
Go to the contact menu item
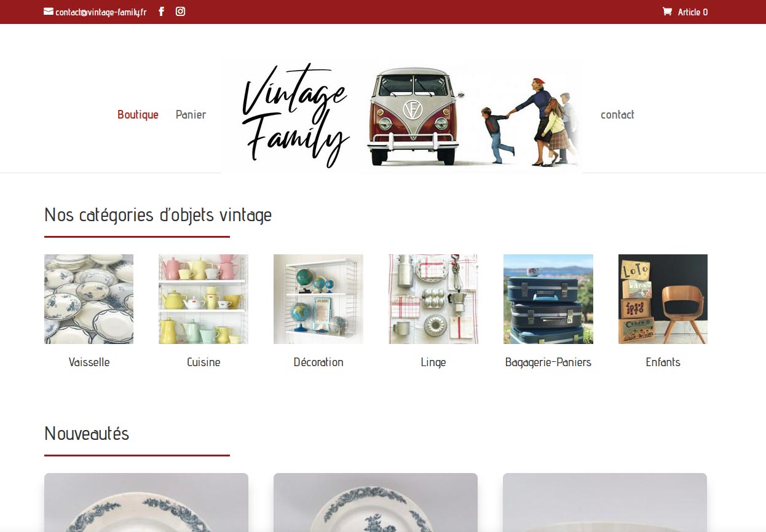click(617, 114)
